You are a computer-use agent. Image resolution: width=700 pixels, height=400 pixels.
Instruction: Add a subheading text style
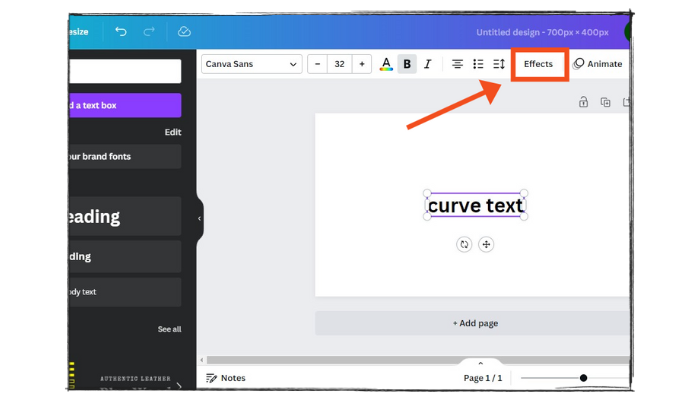tap(125, 256)
